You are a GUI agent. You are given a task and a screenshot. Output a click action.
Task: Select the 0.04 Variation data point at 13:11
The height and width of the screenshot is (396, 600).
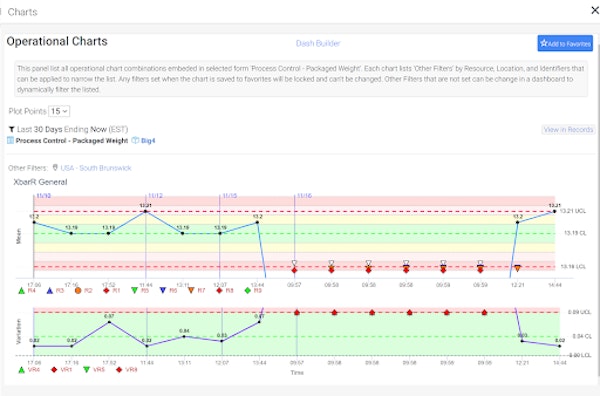pos(184,337)
